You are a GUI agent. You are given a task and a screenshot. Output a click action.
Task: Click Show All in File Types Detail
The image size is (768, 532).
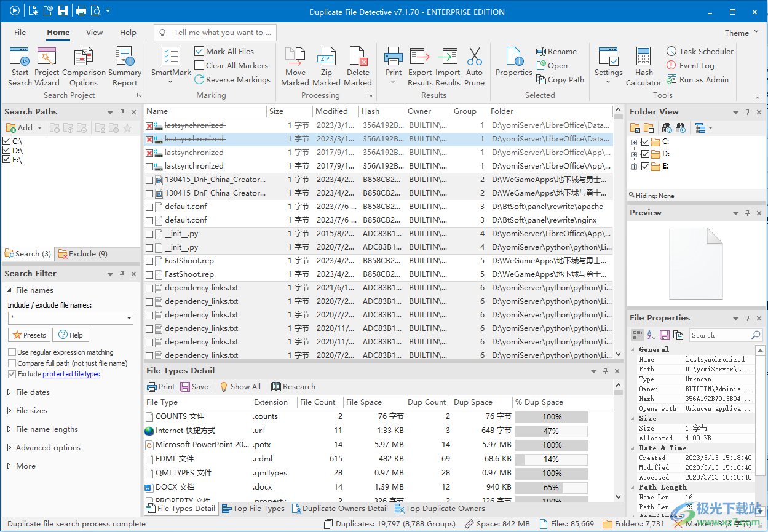click(240, 386)
